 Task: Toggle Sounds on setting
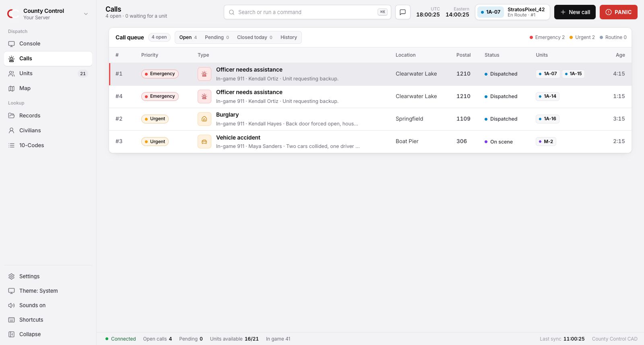coord(48,306)
